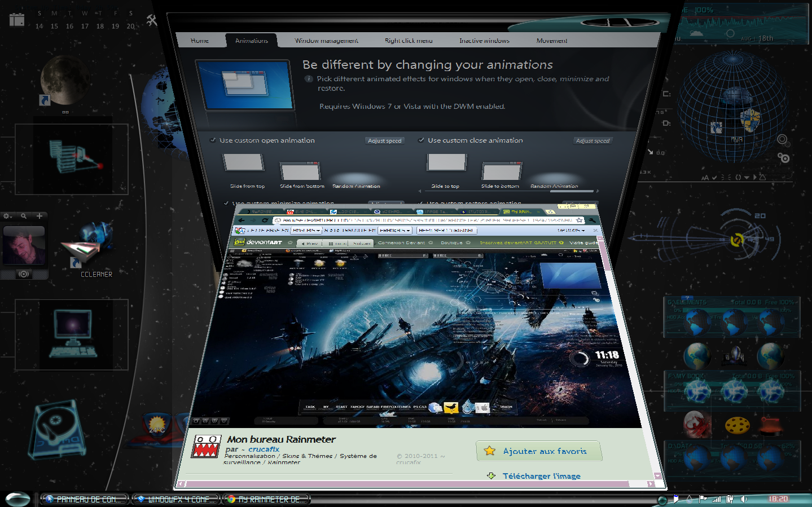
Task: Choose Slide from bottom animation thumbnail
Action: click(300, 171)
